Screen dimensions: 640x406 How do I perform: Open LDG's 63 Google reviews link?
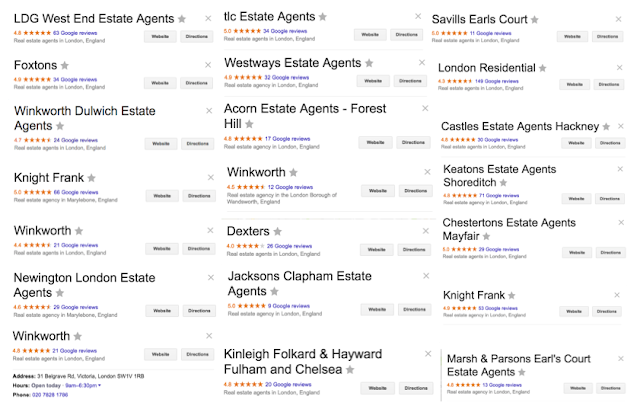[x=71, y=33]
